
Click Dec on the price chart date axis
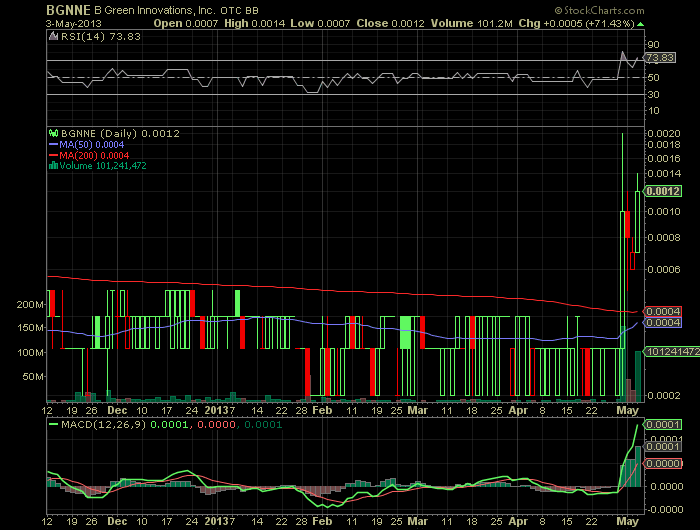click(x=117, y=410)
